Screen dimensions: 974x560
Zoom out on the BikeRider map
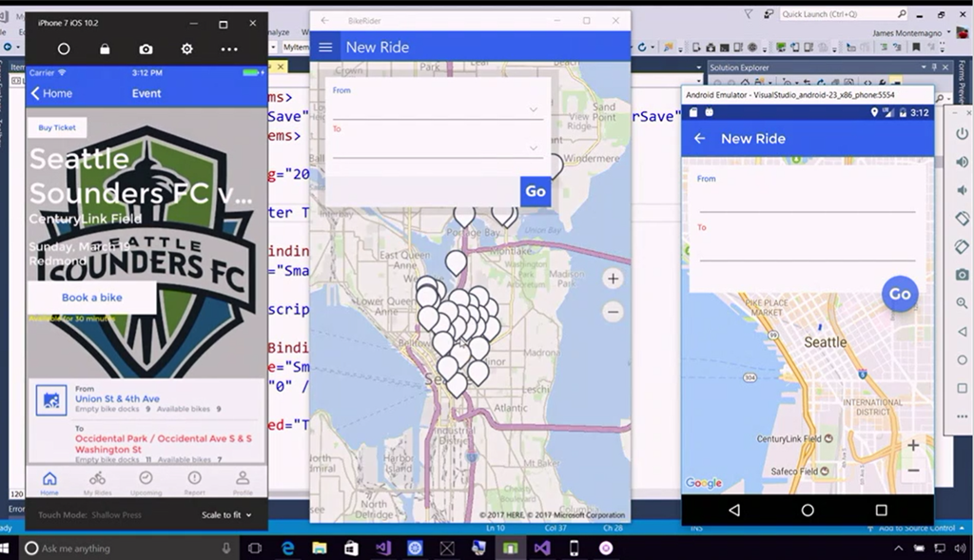click(x=614, y=312)
